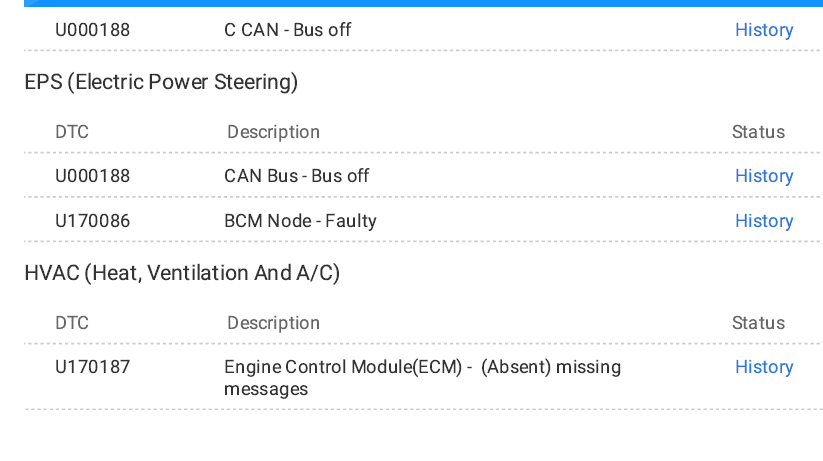Open History status for C CAN - Bus off

[x=764, y=30]
